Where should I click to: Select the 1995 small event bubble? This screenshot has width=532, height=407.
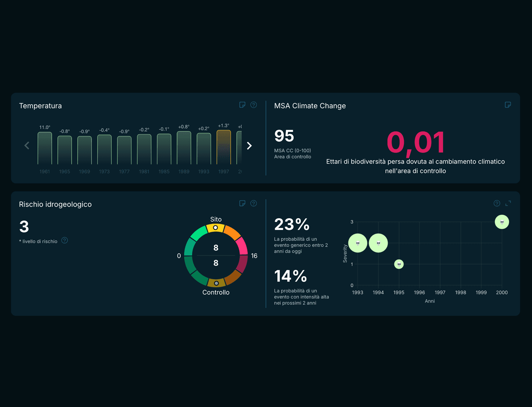tap(399, 264)
